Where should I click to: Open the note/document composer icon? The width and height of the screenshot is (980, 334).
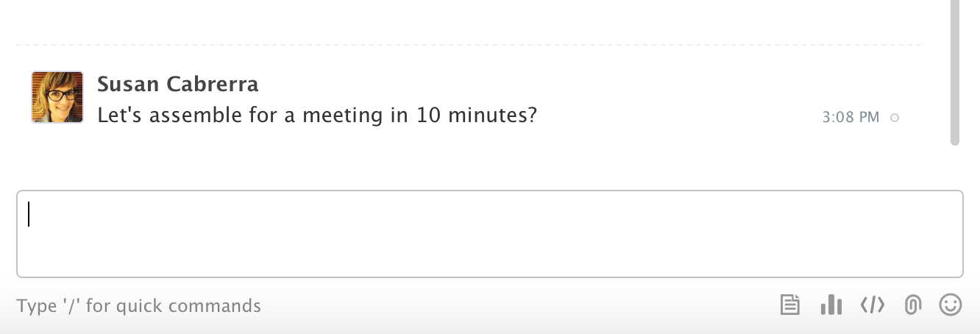pyautogui.click(x=789, y=305)
